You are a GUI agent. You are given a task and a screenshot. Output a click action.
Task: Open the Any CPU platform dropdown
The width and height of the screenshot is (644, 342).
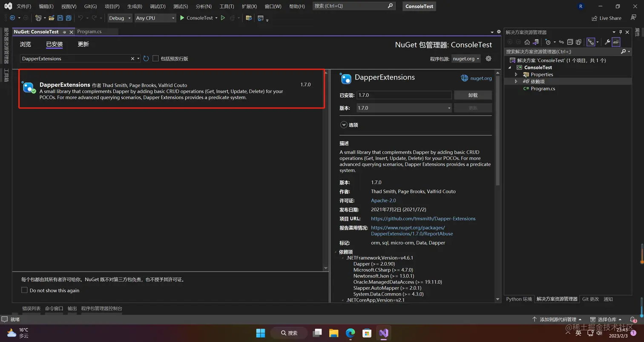click(155, 18)
